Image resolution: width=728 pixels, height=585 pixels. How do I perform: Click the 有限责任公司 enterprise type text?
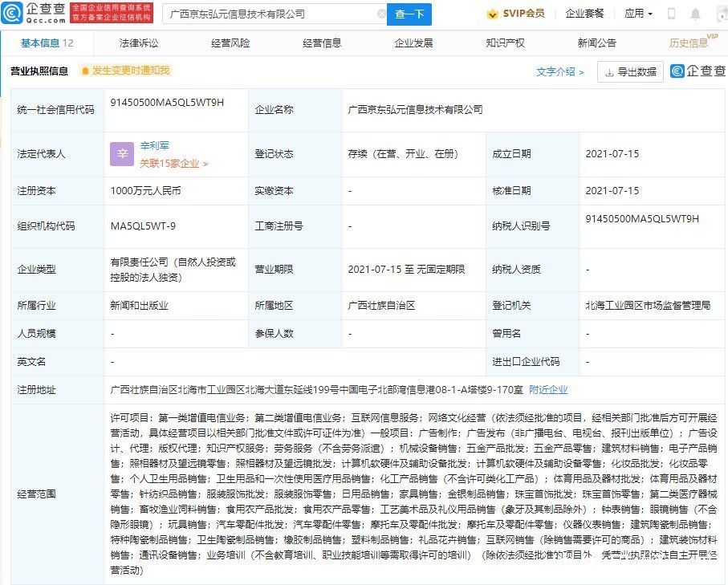point(173,270)
